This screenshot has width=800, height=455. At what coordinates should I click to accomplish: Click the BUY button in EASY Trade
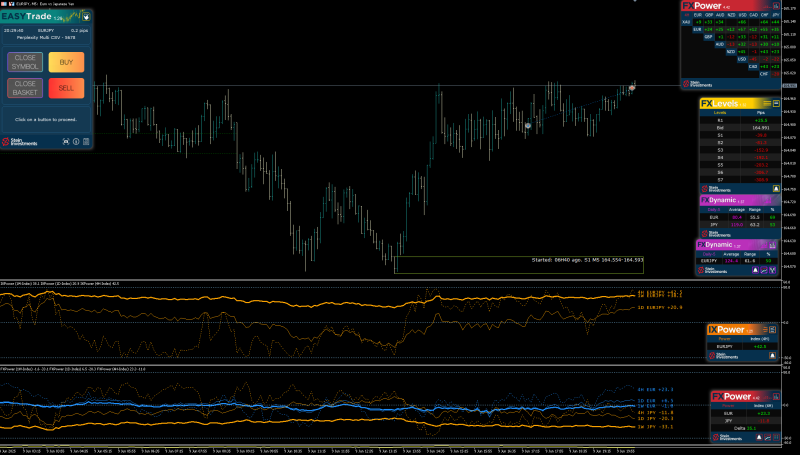point(66,62)
